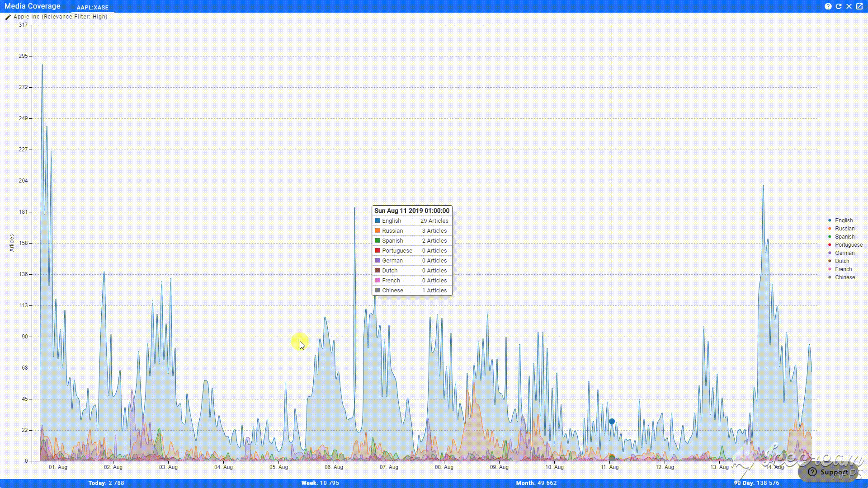The image size is (868, 488).
Task: Switch to the AAPL:XASE tab
Action: point(93,8)
